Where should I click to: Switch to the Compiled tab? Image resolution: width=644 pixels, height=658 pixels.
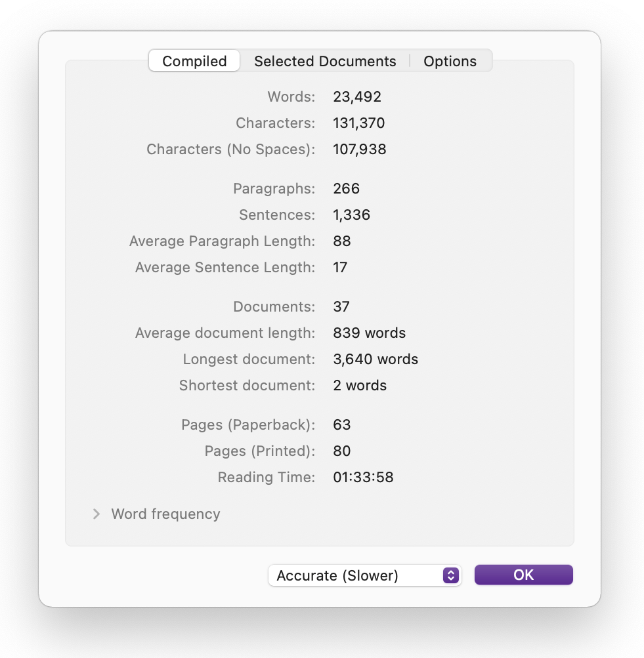click(194, 61)
